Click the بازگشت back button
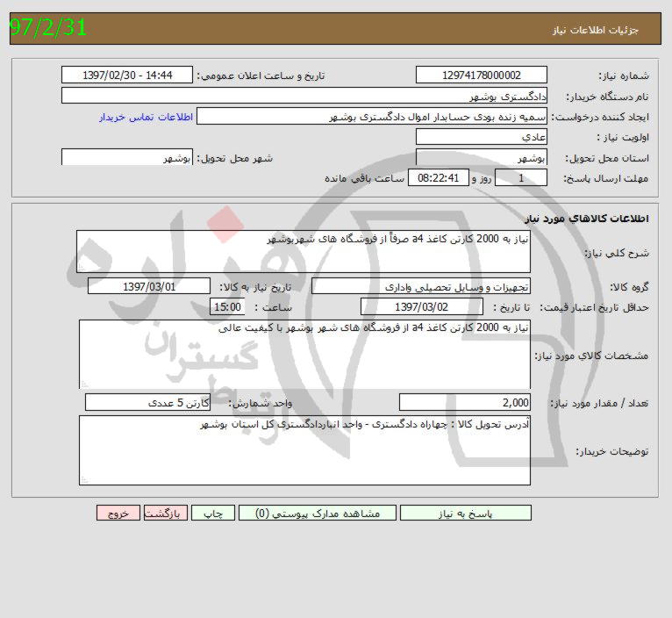 (x=165, y=514)
